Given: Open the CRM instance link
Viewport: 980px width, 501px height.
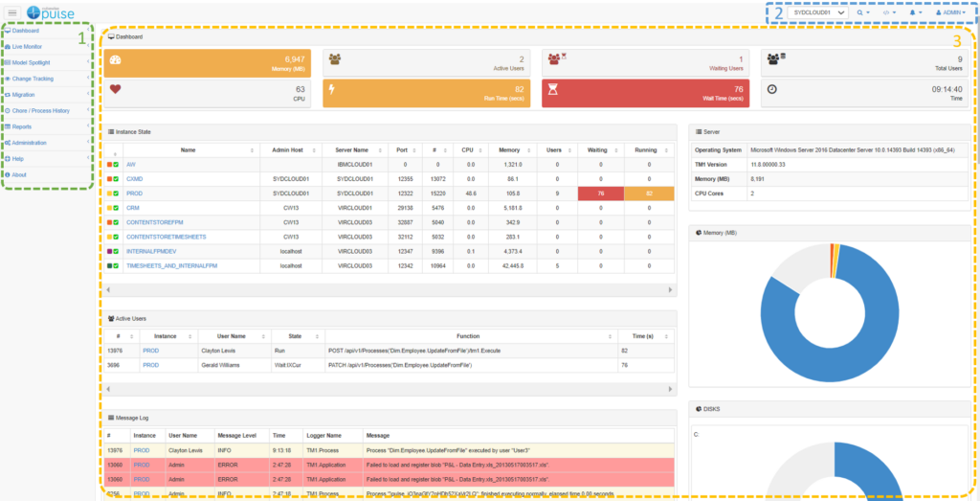Looking at the screenshot, I should click(x=132, y=208).
